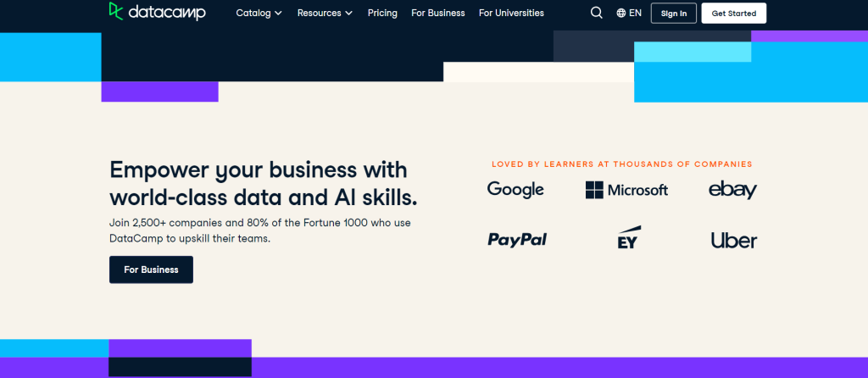Viewport: 868px width, 378px height.
Task: Open the search magnifier icon
Action: [597, 13]
